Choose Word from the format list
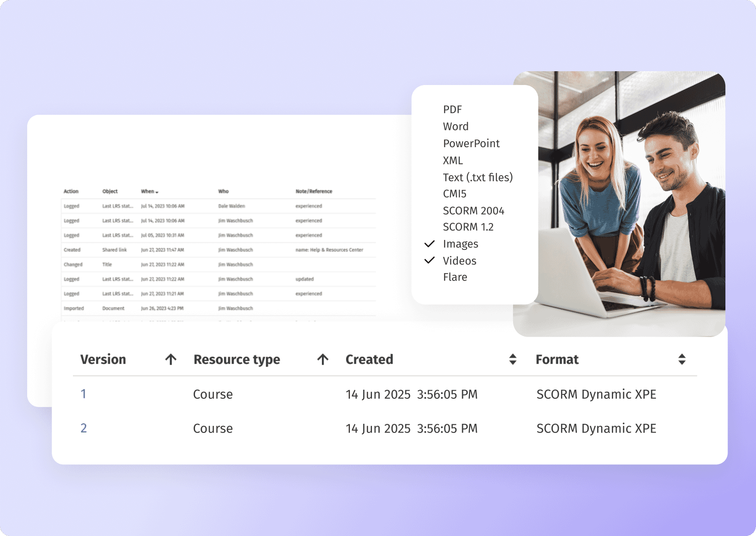 (456, 126)
